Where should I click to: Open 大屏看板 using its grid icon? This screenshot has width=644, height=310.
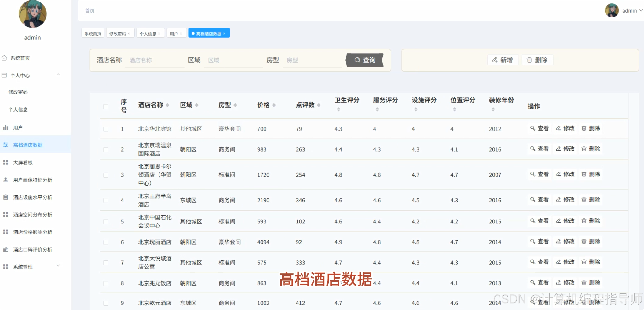click(5, 162)
